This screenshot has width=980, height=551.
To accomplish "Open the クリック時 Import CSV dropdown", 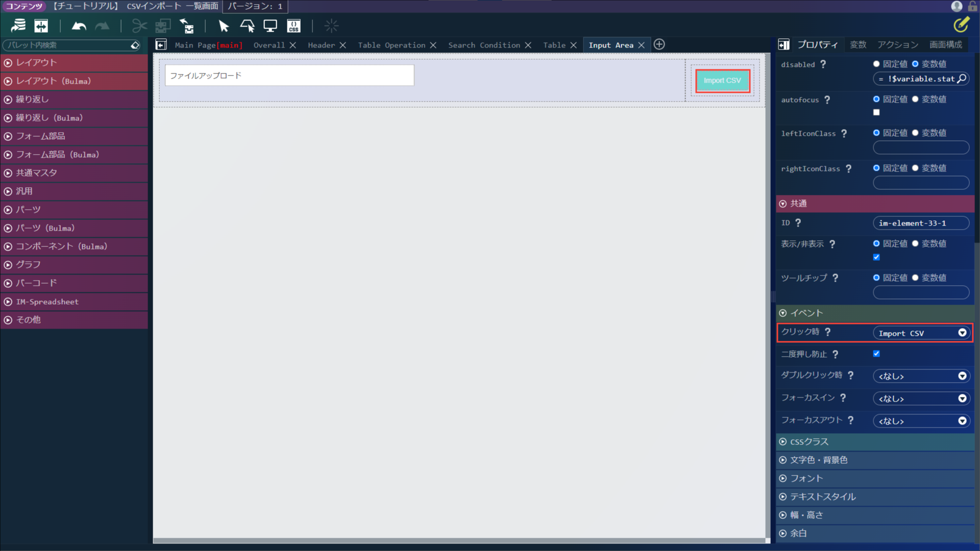I will pyautogui.click(x=921, y=333).
